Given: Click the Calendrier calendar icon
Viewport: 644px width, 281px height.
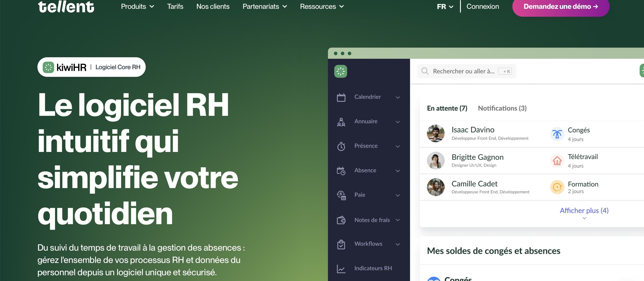Looking at the screenshot, I should 341,97.
